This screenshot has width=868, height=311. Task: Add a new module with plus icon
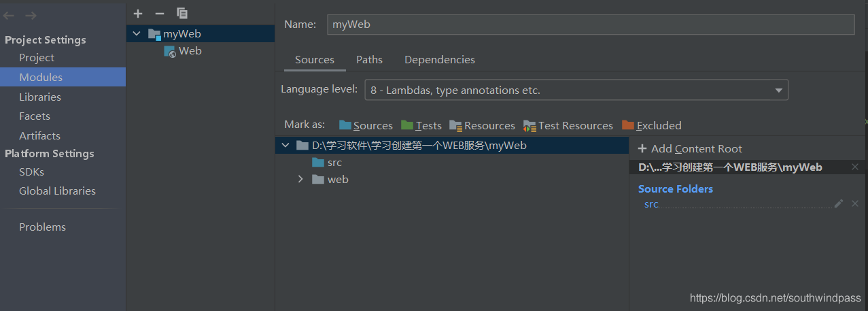point(138,14)
